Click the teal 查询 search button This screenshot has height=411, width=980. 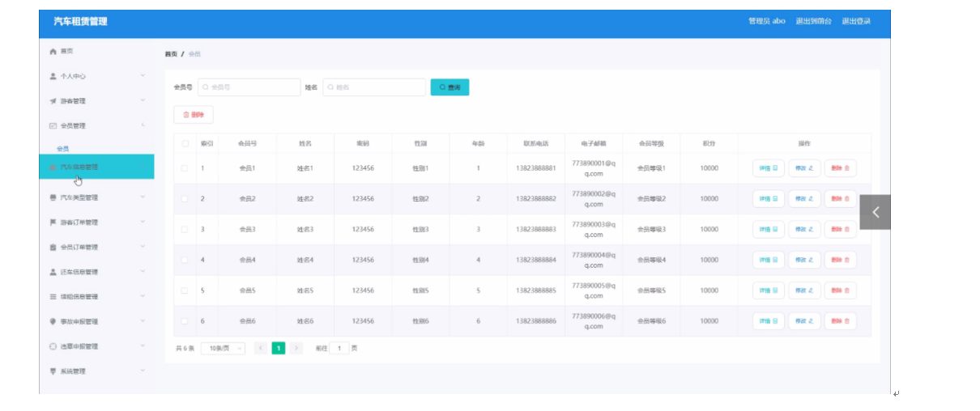coord(450,87)
